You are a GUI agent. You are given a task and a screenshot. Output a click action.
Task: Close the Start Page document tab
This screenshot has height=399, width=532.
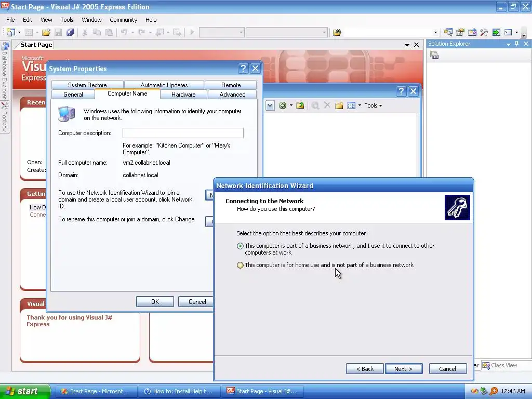pyautogui.click(x=416, y=45)
